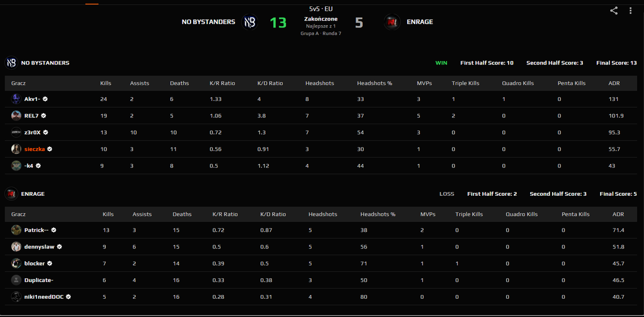Image resolution: width=644 pixels, height=317 pixels.
Task: Click ENRAGE team name in the match header
Action: click(420, 22)
